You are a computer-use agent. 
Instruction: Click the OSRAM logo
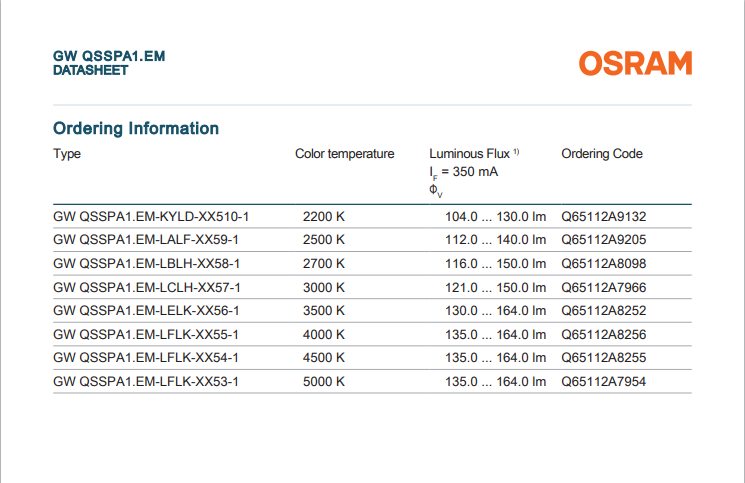pos(635,63)
